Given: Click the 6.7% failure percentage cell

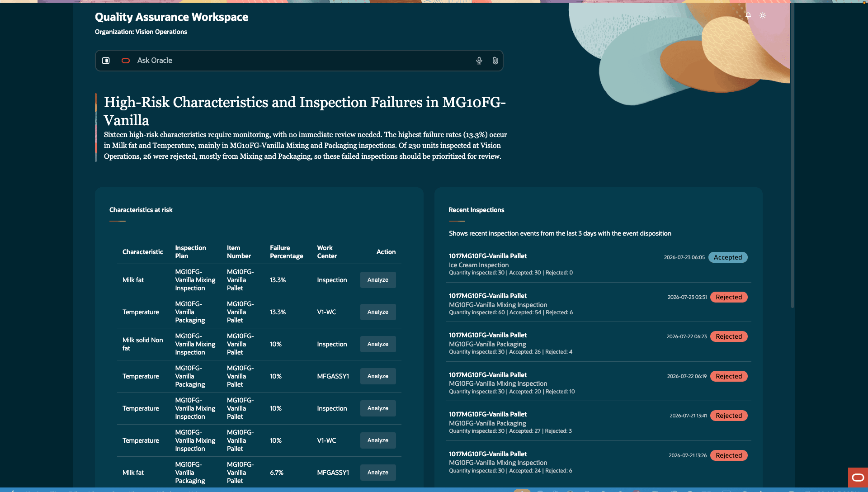Looking at the screenshot, I should click(x=277, y=473).
